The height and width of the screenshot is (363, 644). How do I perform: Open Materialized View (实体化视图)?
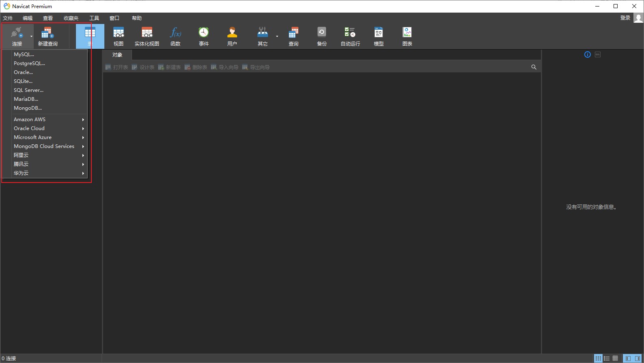pyautogui.click(x=147, y=36)
